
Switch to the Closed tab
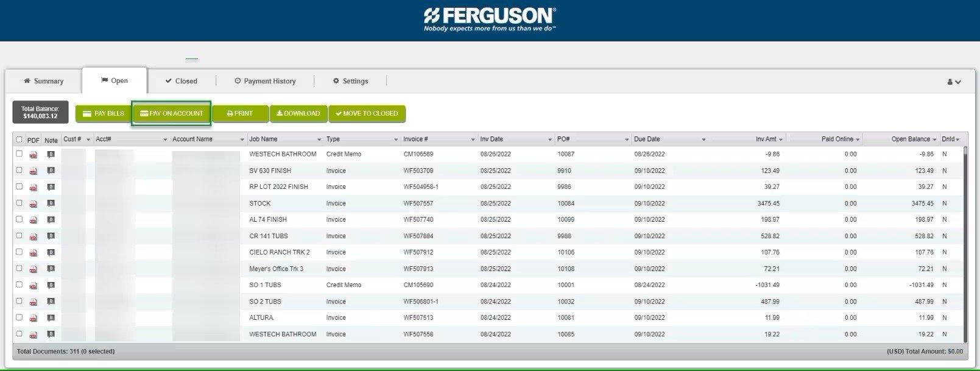tap(182, 81)
